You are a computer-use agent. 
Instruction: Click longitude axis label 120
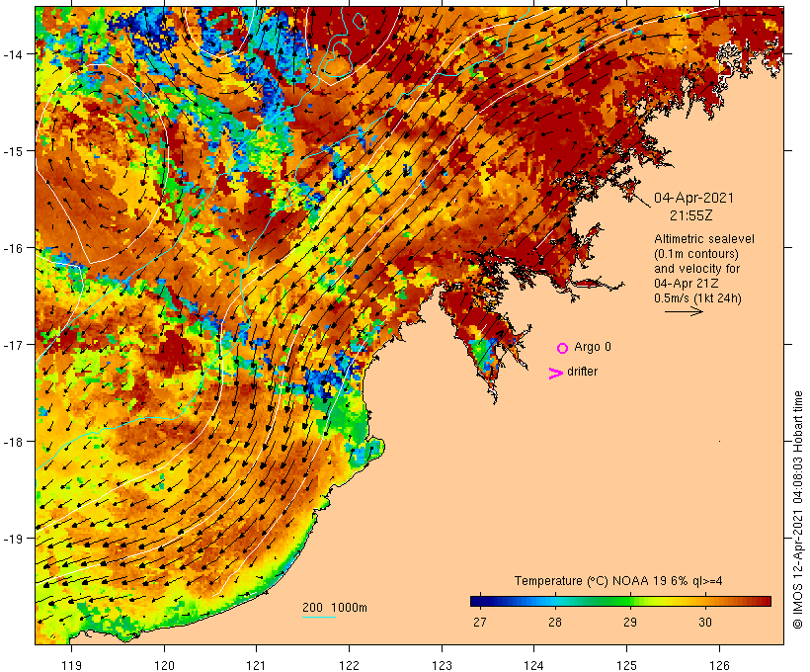[164, 665]
